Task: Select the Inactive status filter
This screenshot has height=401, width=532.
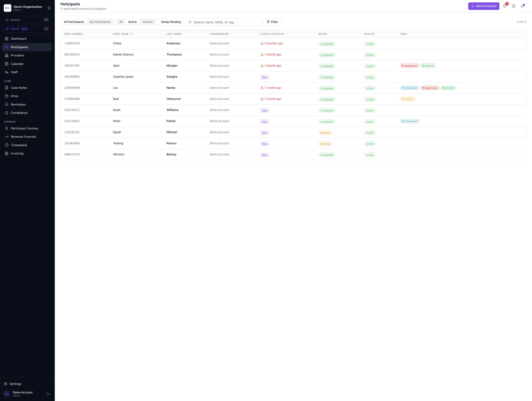Action: point(147,22)
